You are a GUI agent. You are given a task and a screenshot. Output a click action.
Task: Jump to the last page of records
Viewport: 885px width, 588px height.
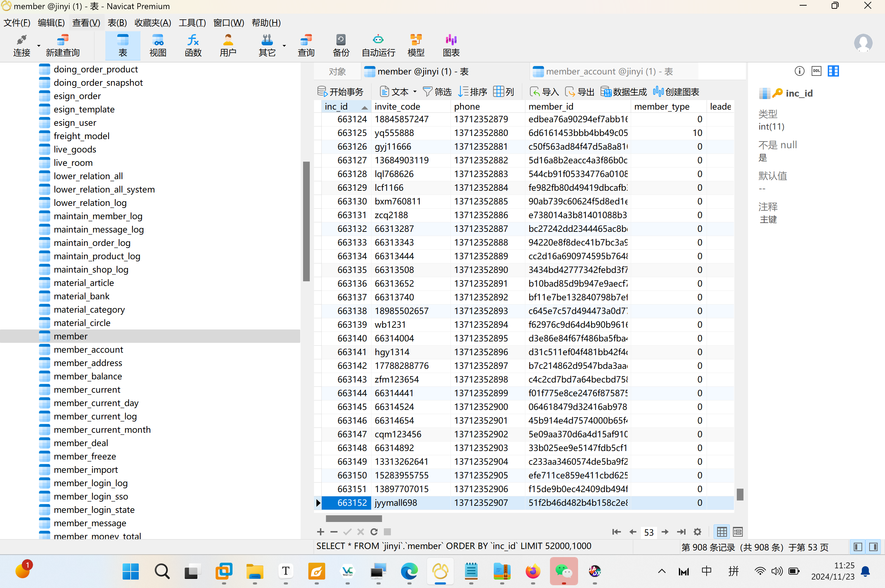[x=681, y=532]
